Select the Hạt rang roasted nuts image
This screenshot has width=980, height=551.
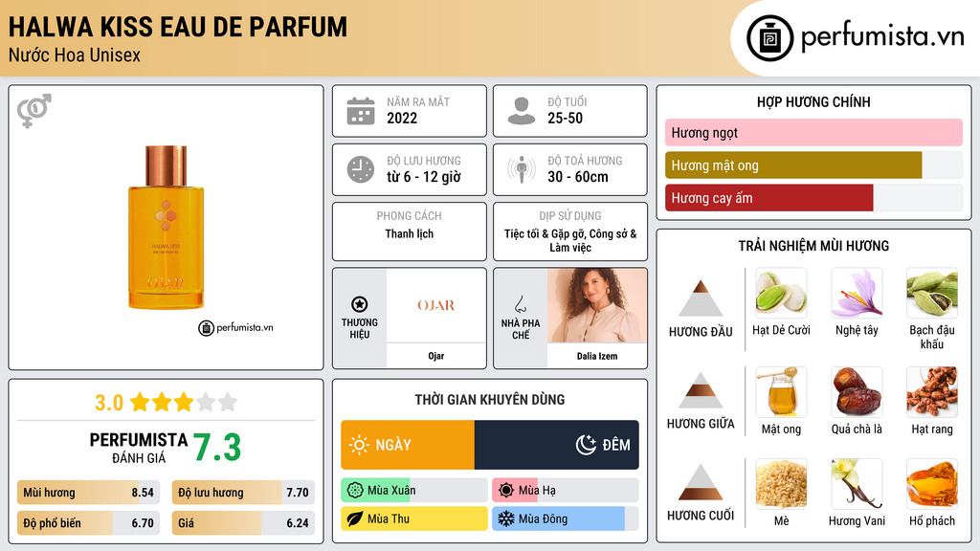[x=932, y=391]
